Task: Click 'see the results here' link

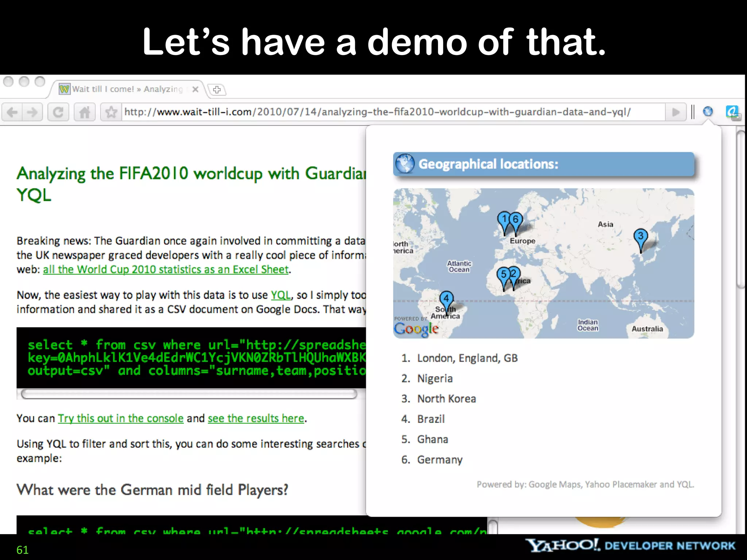Action: (x=256, y=418)
